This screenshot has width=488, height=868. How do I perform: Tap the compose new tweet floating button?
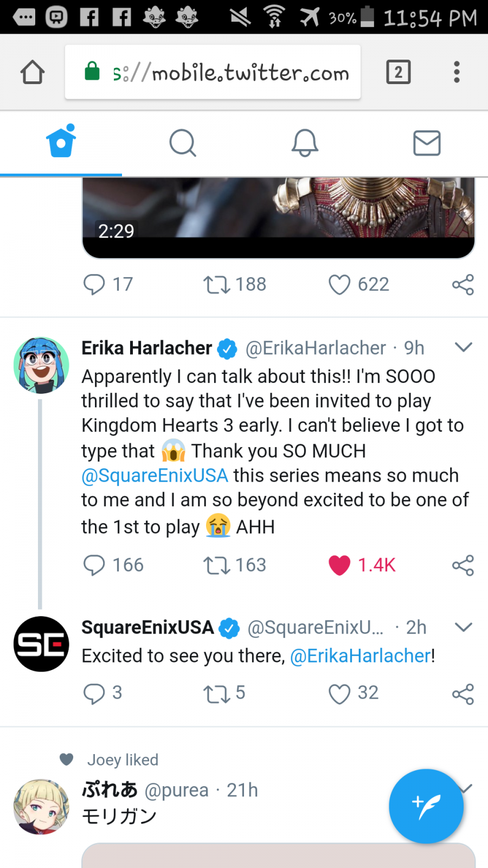coord(426,806)
